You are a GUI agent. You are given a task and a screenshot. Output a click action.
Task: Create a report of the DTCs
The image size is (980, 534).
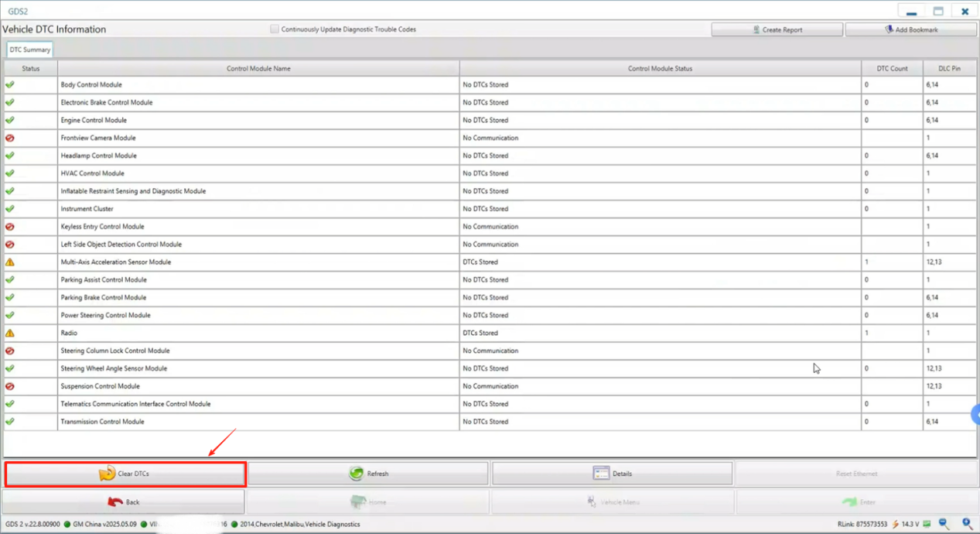777,29
